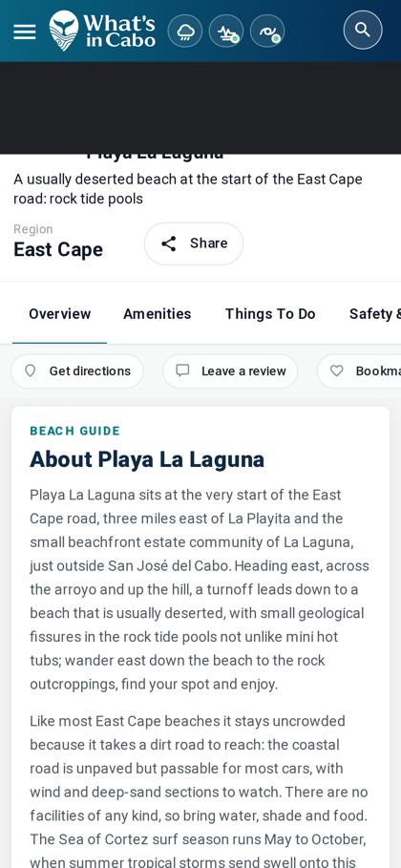Click the share icon beside East Cape
401x868 pixels.
click(168, 243)
